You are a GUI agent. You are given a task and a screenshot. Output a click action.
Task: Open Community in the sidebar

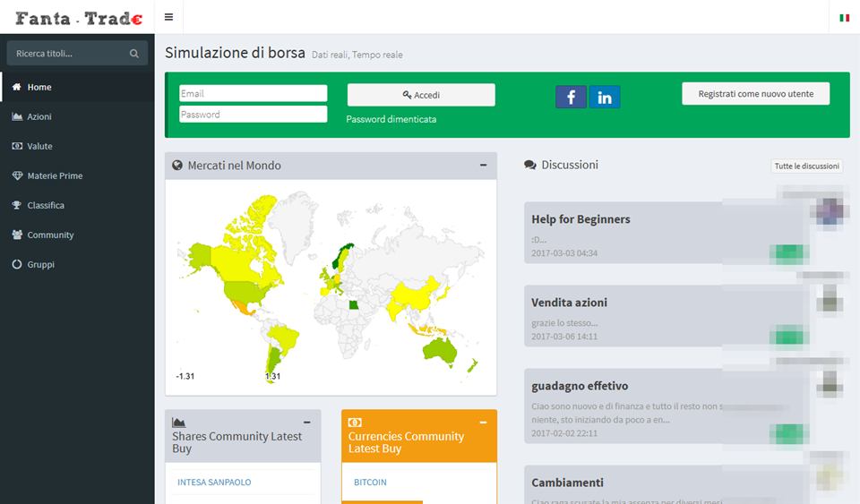point(77,235)
